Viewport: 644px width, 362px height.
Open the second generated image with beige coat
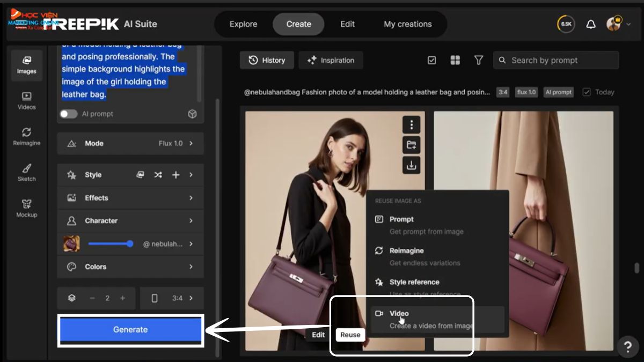pyautogui.click(x=523, y=231)
